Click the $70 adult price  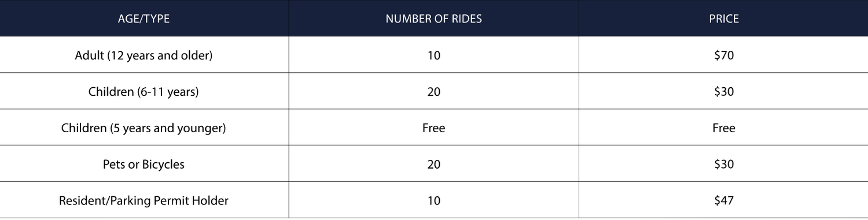click(724, 56)
